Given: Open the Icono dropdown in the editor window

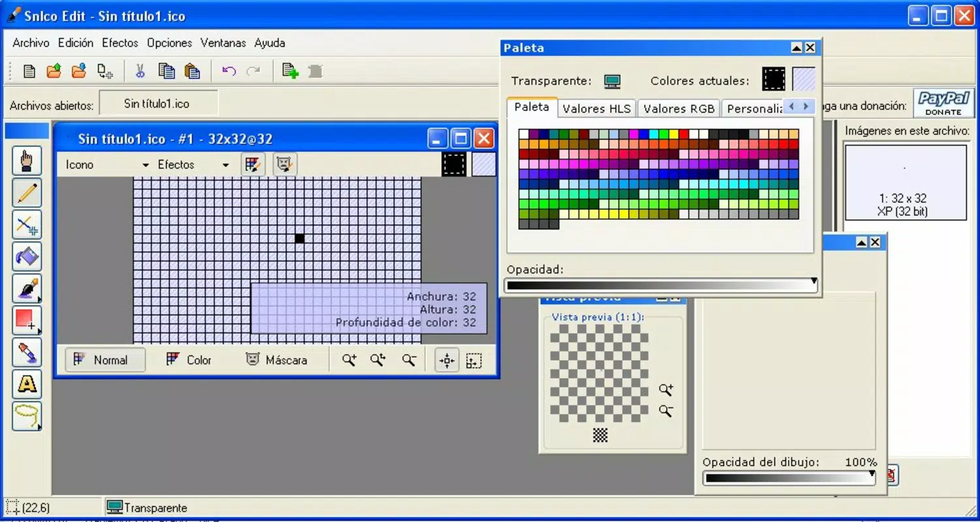Looking at the screenshot, I should [107, 164].
